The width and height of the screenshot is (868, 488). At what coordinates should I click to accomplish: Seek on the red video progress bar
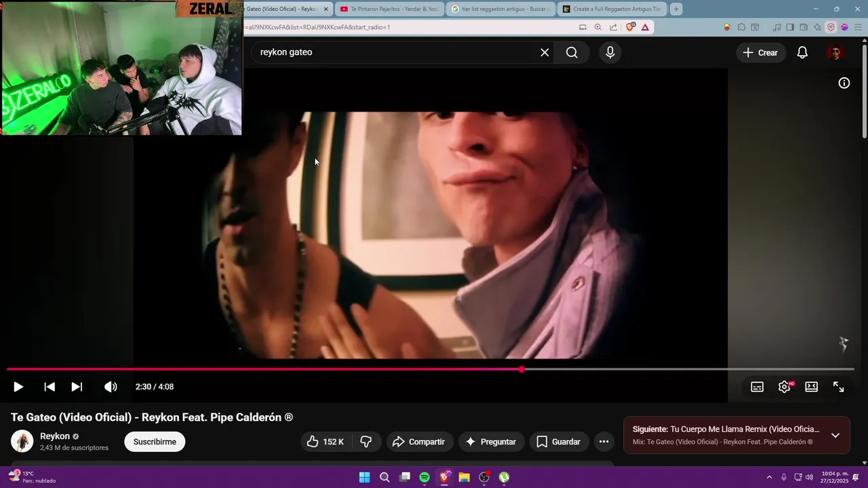430,369
